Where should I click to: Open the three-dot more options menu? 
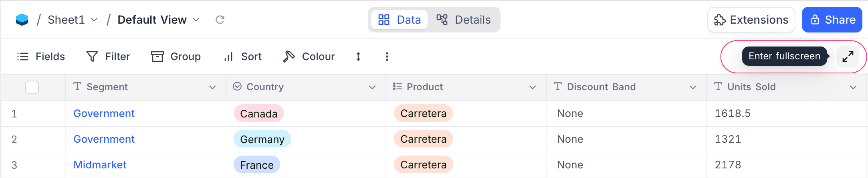387,57
